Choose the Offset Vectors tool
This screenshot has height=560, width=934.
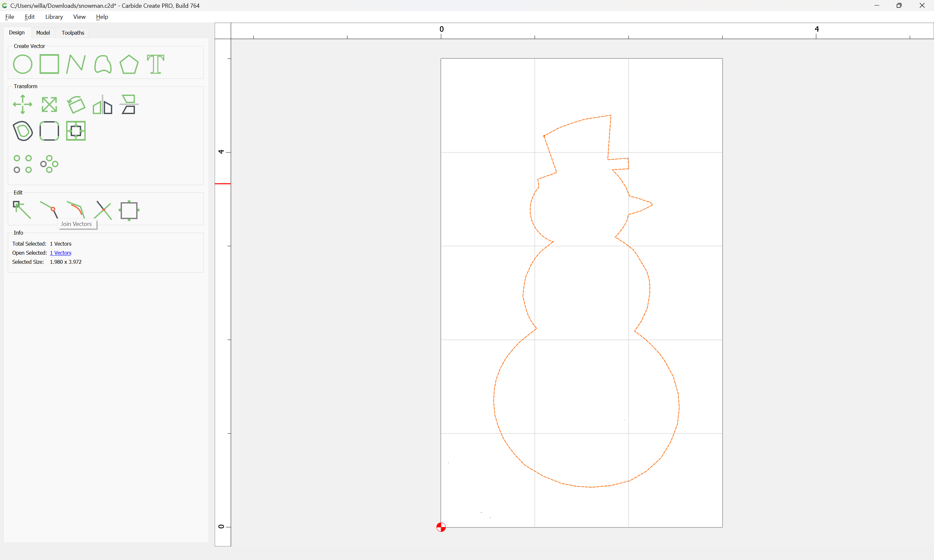point(23,131)
